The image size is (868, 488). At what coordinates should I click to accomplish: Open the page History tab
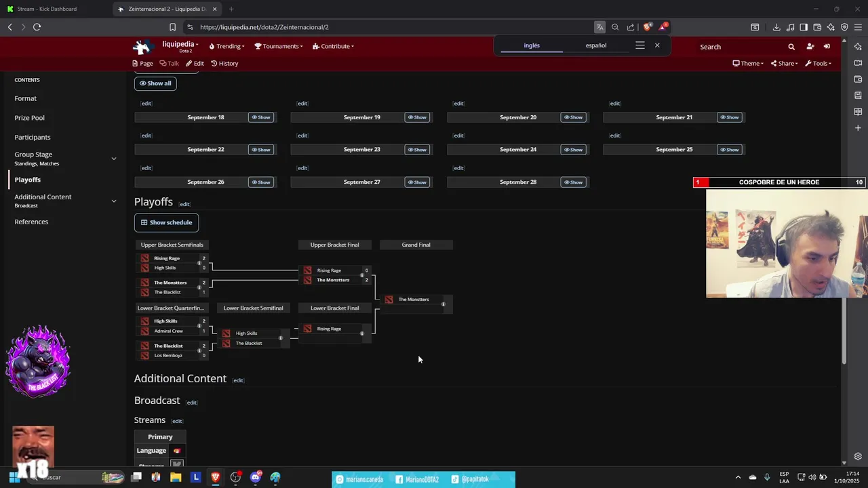(x=224, y=63)
